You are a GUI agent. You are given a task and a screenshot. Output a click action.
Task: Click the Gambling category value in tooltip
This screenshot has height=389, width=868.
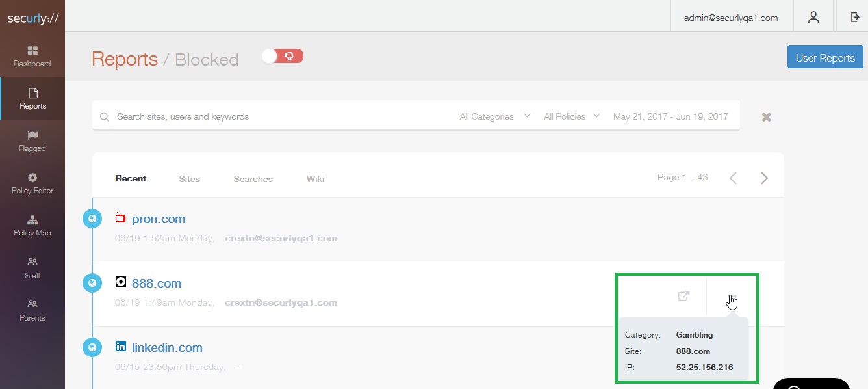tap(695, 335)
